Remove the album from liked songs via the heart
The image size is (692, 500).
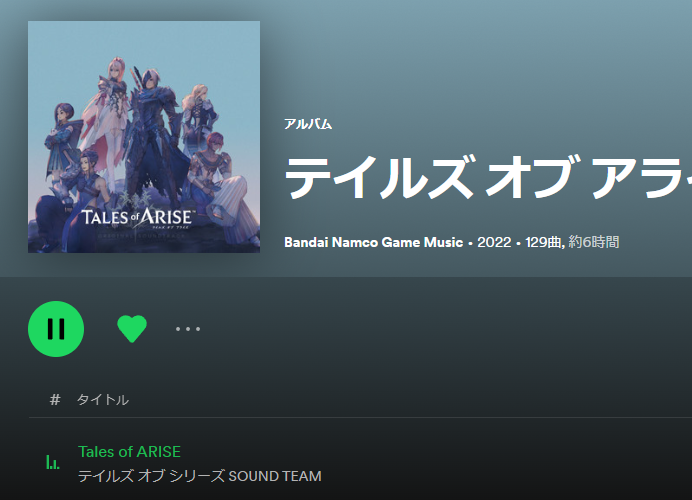click(x=132, y=329)
